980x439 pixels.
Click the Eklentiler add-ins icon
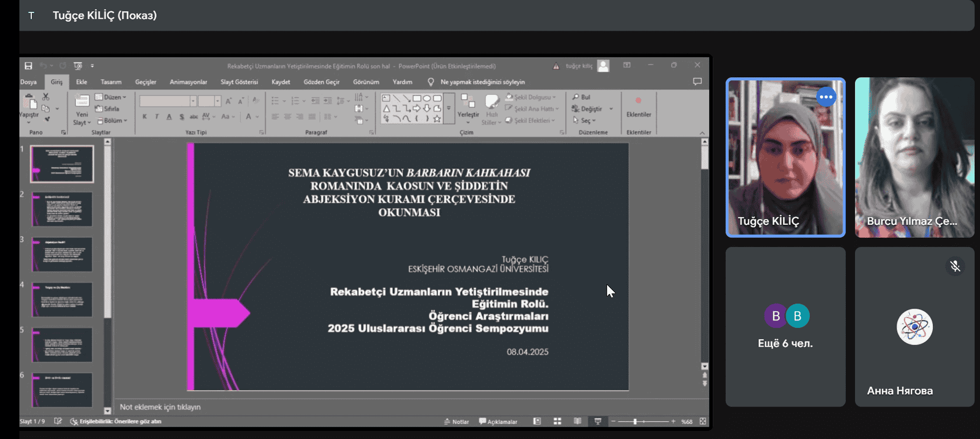point(638,101)
